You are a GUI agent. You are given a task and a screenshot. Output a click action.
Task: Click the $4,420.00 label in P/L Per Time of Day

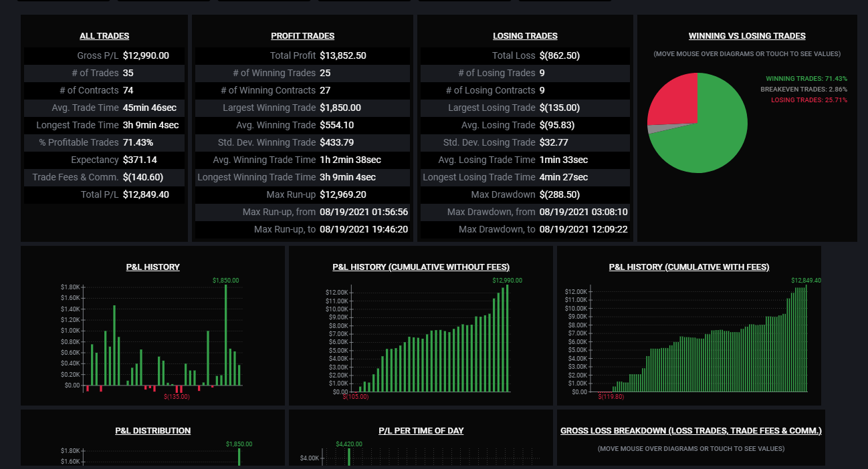point(349,444)
